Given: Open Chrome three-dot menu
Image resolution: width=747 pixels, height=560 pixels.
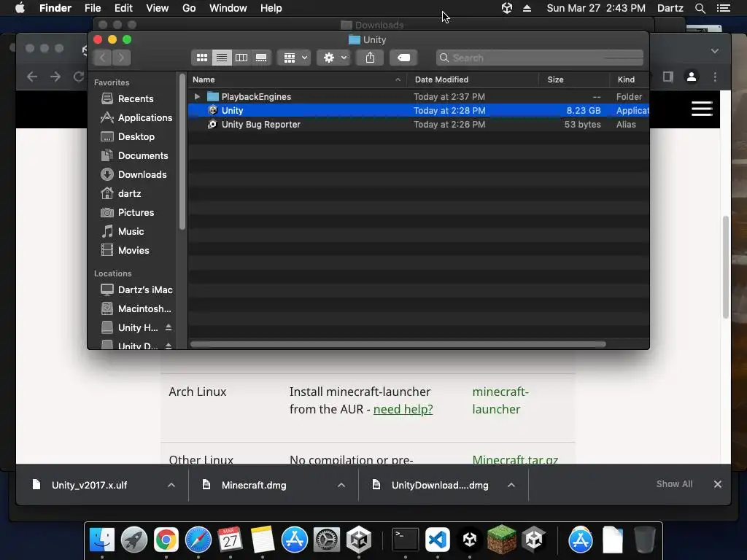Looking at the screenshot, I should click(715, 77).
